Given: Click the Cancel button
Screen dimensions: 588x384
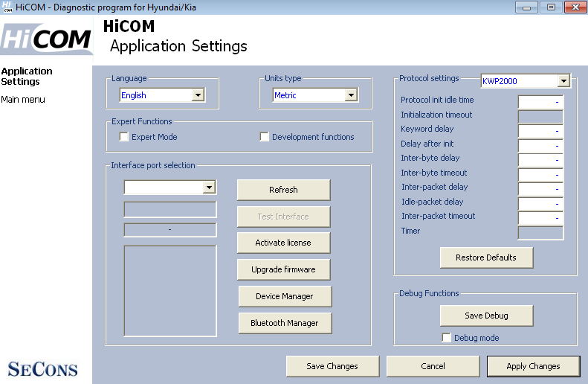Looking at the screenshot, I should pyautogui.click(x=433, y=366).
